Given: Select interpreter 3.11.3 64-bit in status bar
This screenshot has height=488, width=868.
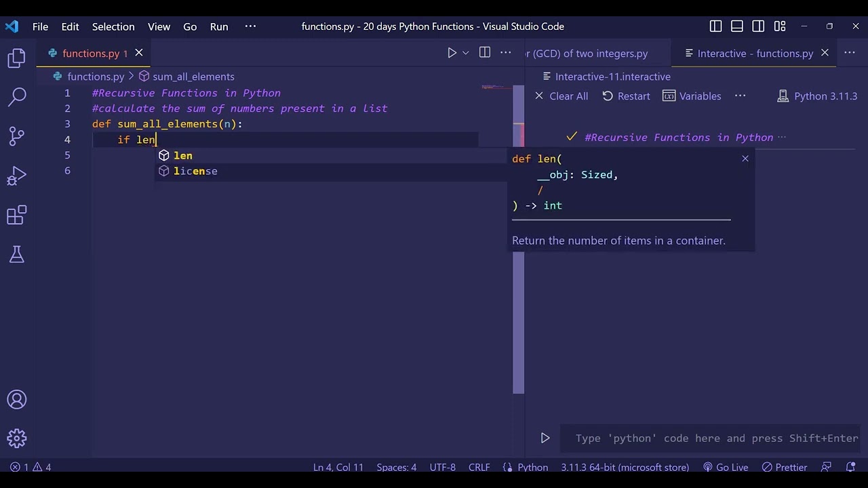Looking at the screenshot, I should click(625, 467).
